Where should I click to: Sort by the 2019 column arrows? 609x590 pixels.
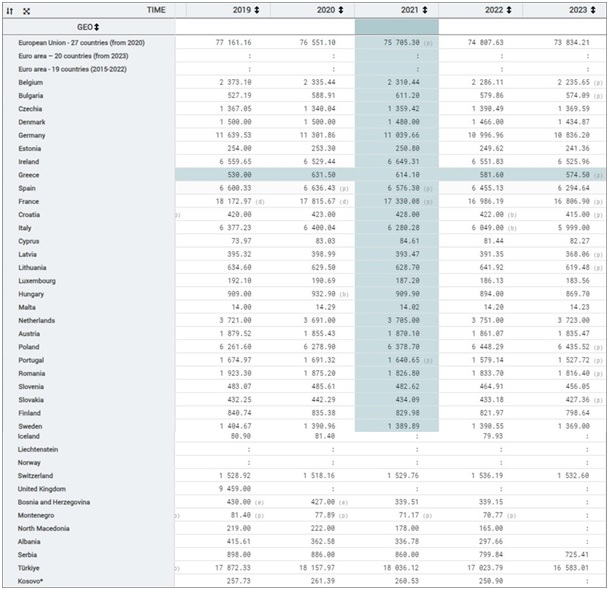[x=257, y=9]
